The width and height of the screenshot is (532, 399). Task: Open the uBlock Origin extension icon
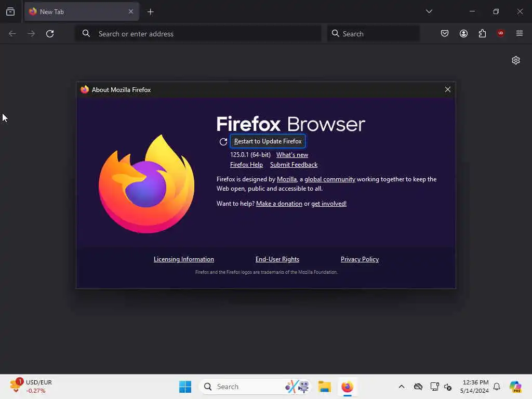501,33
